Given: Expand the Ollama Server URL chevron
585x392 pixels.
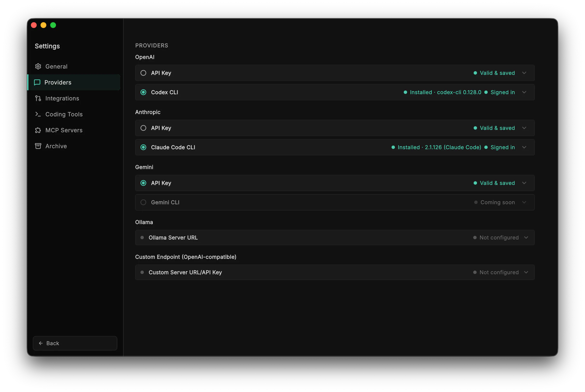Looking at the screenshot, I should pos(527,238).
